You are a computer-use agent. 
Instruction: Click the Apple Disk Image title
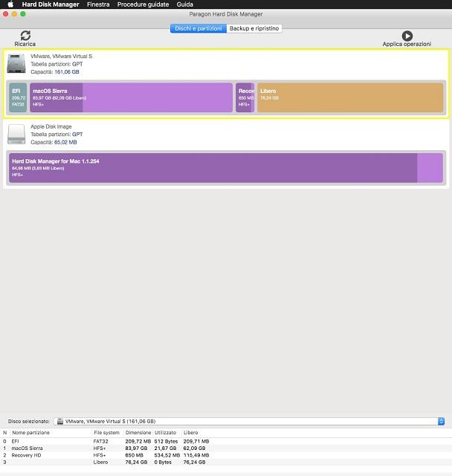pos(51,126)
